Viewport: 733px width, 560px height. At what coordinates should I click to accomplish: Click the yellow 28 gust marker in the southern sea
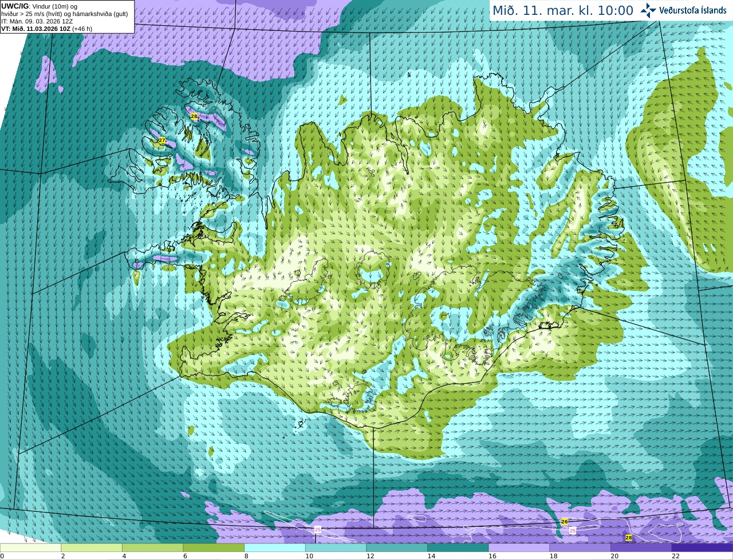pos(629,538)
